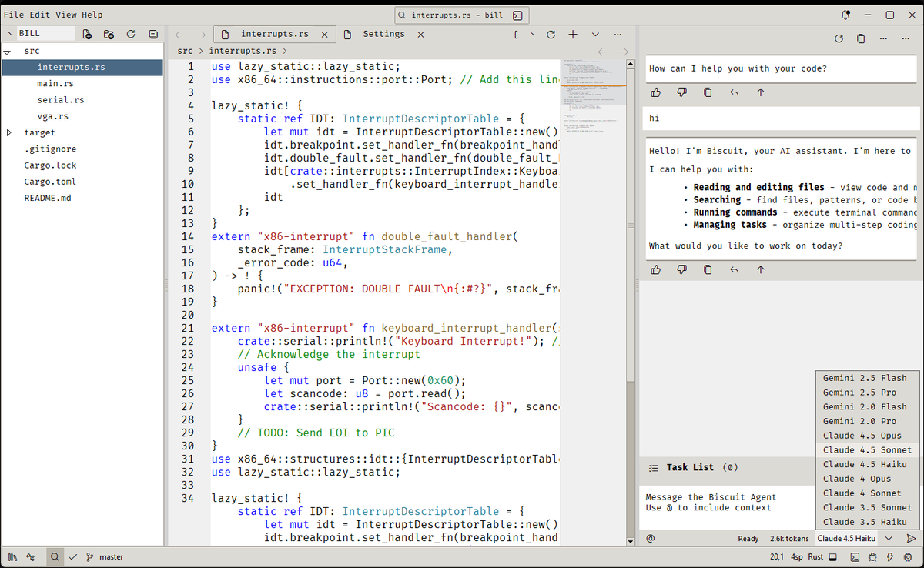924x568 pixels.
Task: Click the refresh icon in chat panel header
Action: (x=839, y=38)
